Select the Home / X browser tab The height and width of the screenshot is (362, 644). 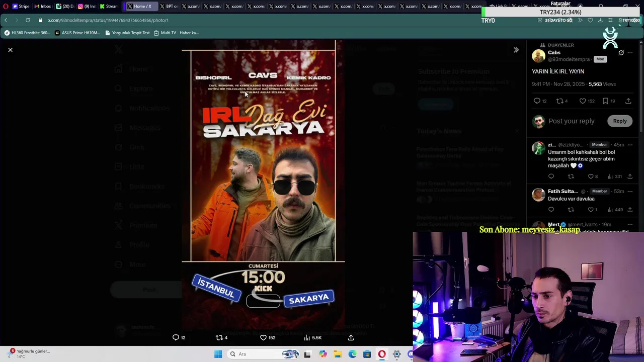click(139, 7)
